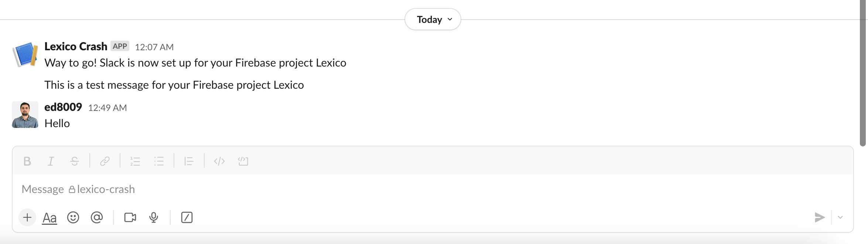Format selection as inline code
The width and height of the screenshot is (868, 244).
pyautogui.click(x=219, y=161)
